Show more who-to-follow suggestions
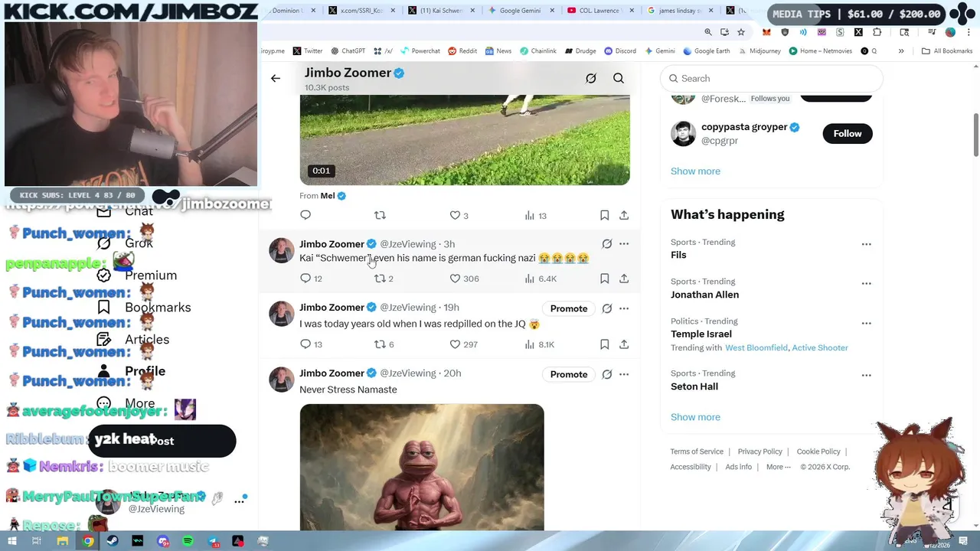This screenshot has width=980, height=551. [x=695, y=171]
